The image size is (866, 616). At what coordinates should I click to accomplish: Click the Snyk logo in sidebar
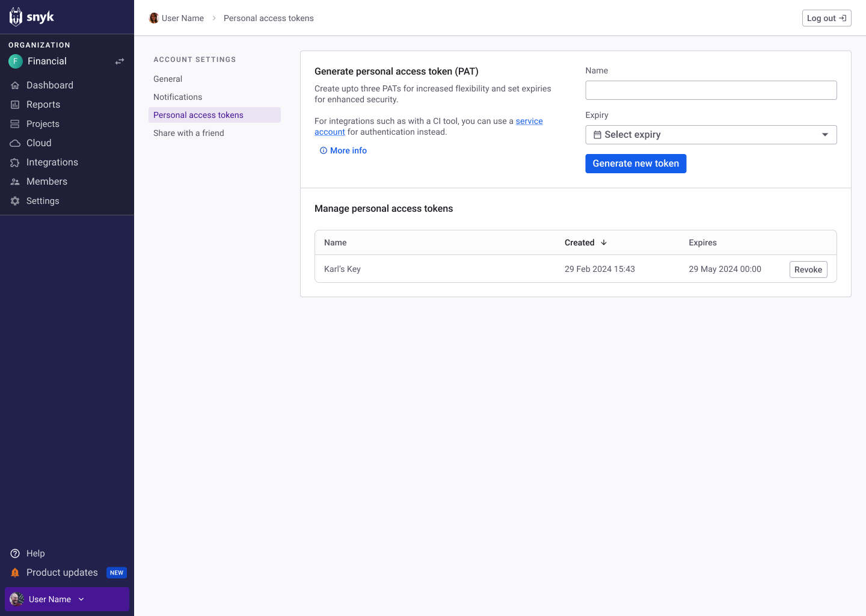(x=32, y=17)
